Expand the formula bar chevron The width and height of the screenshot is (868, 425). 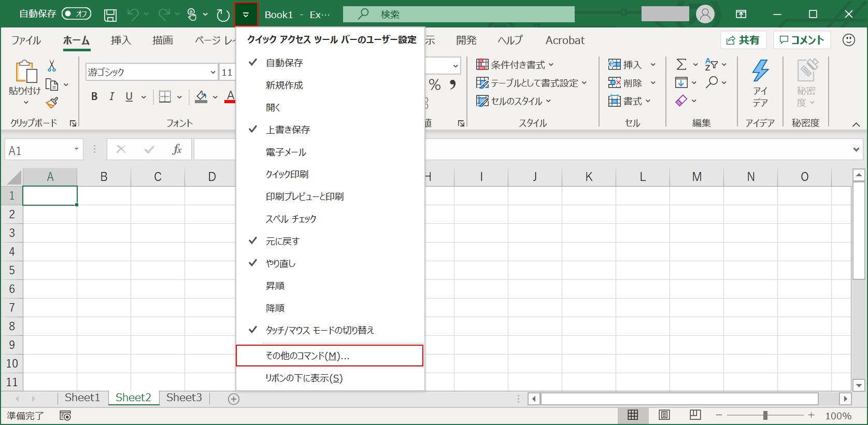[x=856, y=150]
